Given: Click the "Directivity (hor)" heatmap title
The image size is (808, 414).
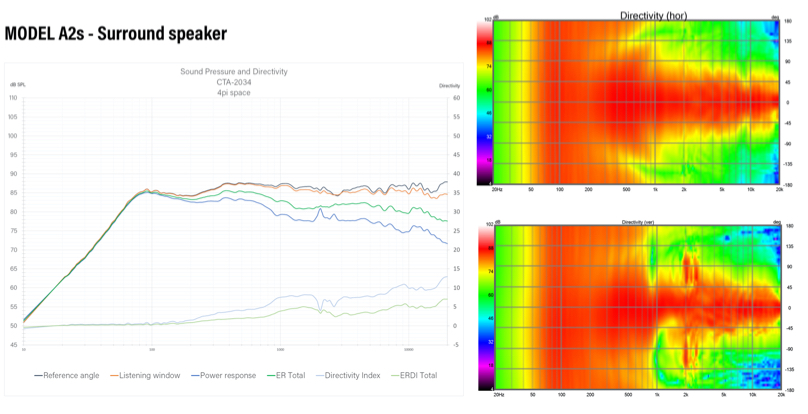Looking at the screenshot, I should [653, 16].
